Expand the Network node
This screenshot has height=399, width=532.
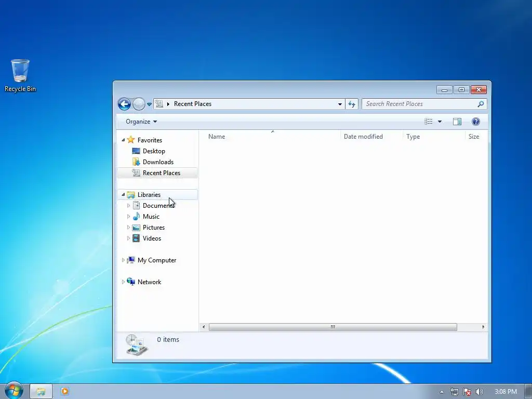(x=123, y=282)
